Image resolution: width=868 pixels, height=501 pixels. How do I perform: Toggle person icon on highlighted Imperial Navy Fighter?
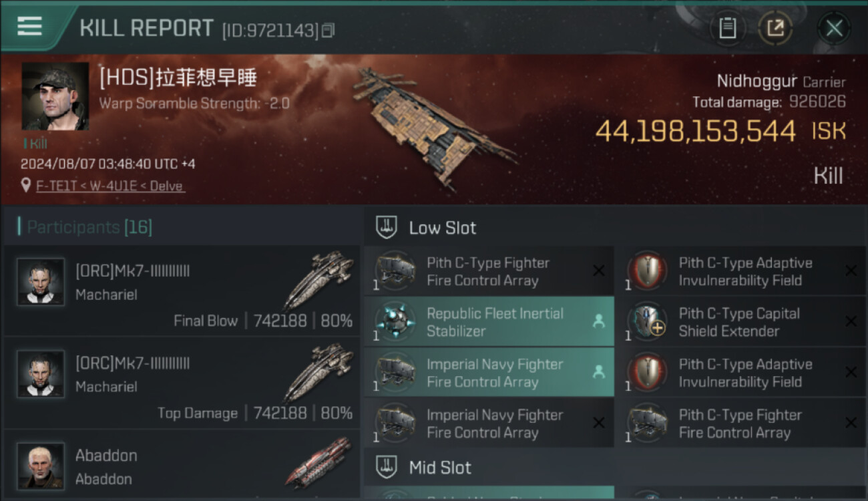tap(598, 372)
